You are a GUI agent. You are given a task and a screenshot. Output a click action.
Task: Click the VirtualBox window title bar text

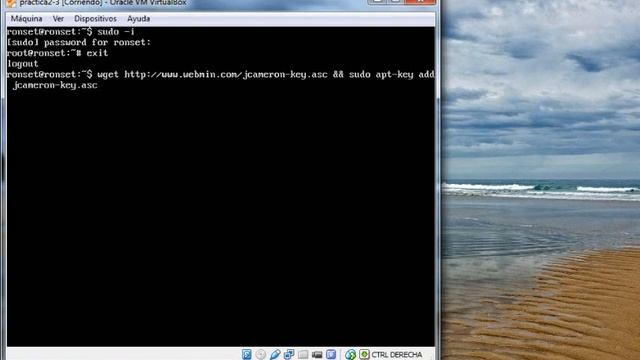click(x=103, y=3)
